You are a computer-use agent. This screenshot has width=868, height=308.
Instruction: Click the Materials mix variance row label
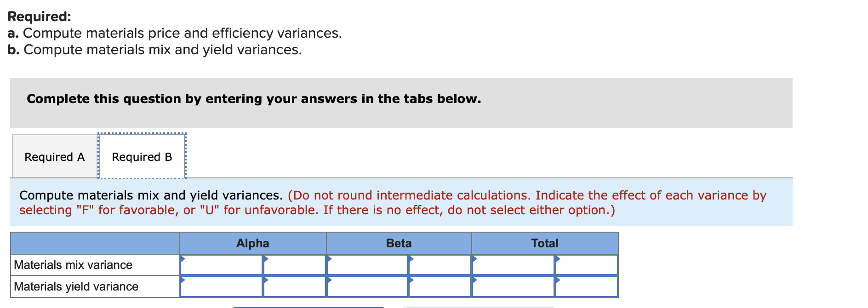72,265
